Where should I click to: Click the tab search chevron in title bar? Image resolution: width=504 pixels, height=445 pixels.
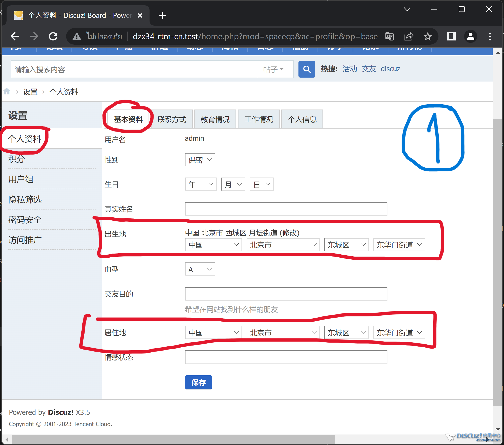click(407, 9)
